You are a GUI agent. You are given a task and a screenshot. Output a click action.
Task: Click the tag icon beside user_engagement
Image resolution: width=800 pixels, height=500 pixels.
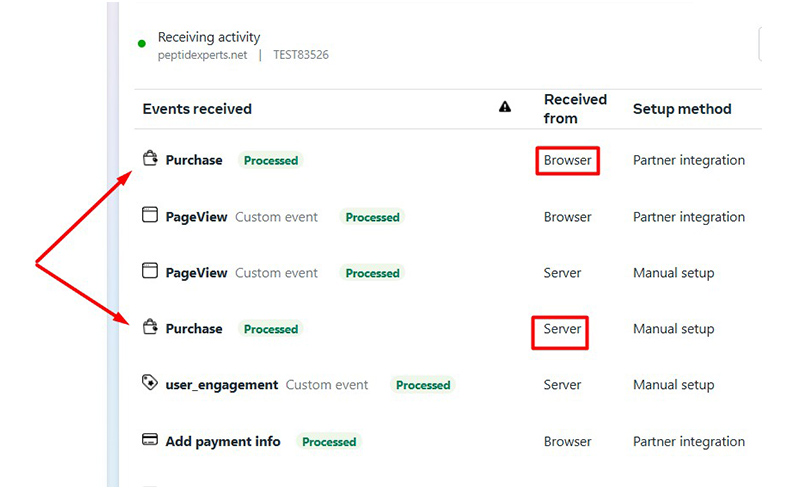pyautogui.click(x=149, y=383)
